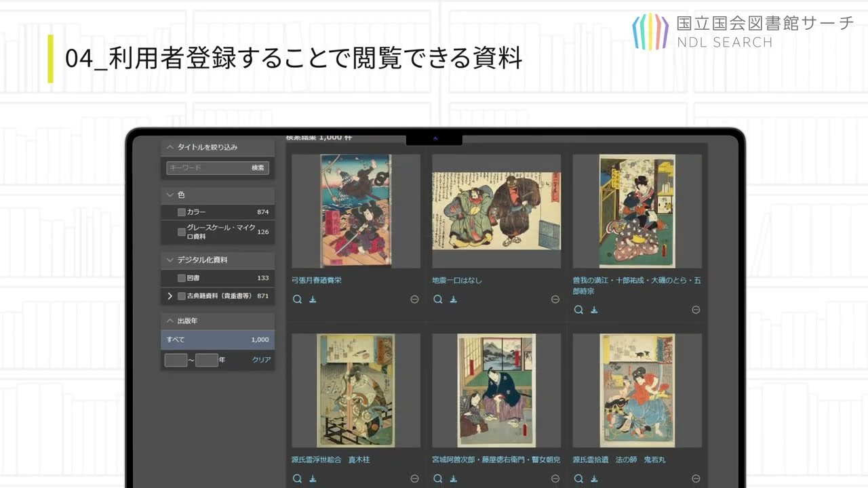Click the キーワード title filter input field
Image resolution: width=868 pixels, height=488 pixels.
coord(206,167)
